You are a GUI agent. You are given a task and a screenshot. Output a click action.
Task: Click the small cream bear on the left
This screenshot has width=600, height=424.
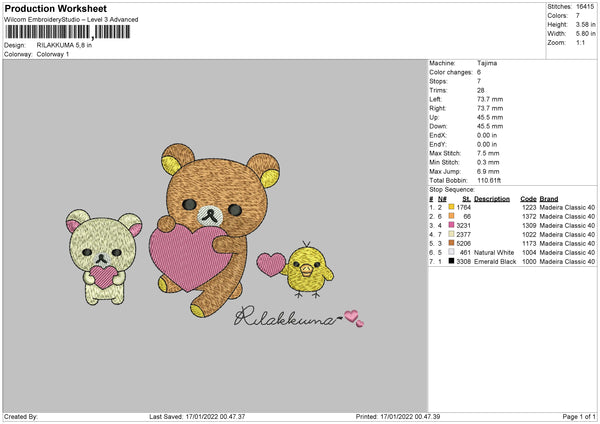(103, 256)
